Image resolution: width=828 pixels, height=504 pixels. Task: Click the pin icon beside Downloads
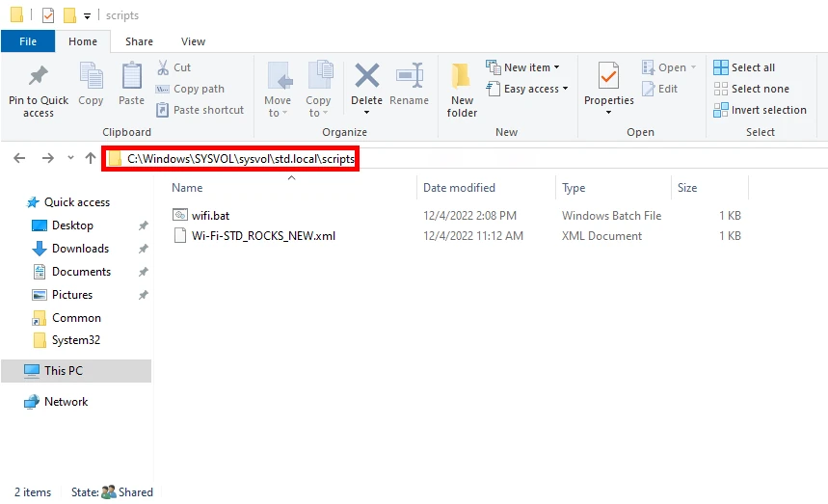tap(143, 249)
